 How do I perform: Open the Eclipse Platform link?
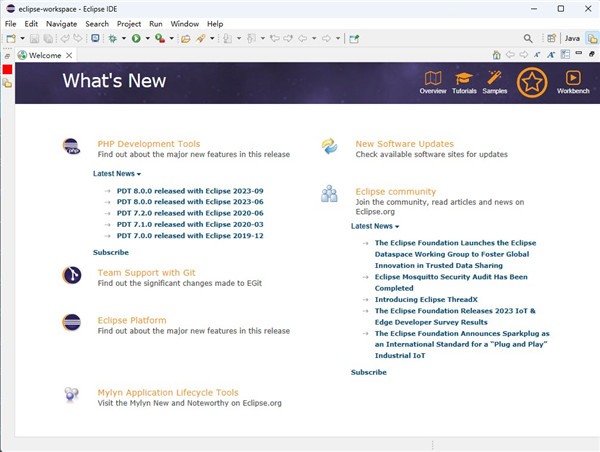pyautogui.click(x=132, y=320)
